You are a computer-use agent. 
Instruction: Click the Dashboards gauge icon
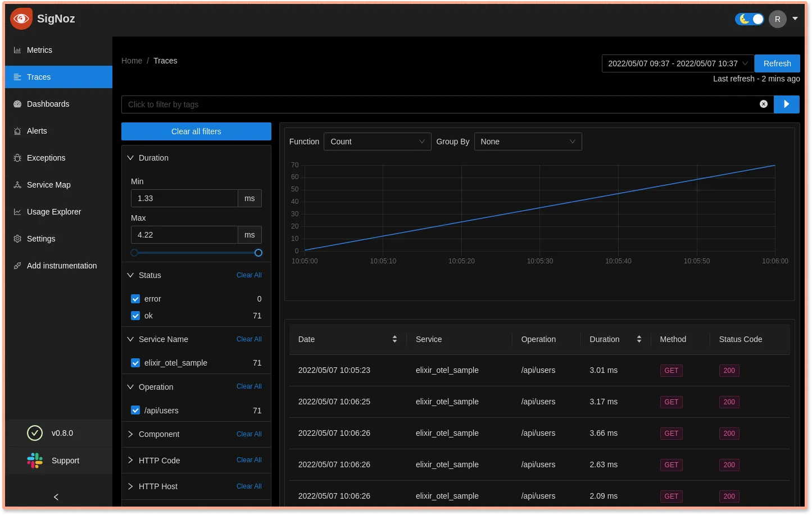tap(17, 104)
